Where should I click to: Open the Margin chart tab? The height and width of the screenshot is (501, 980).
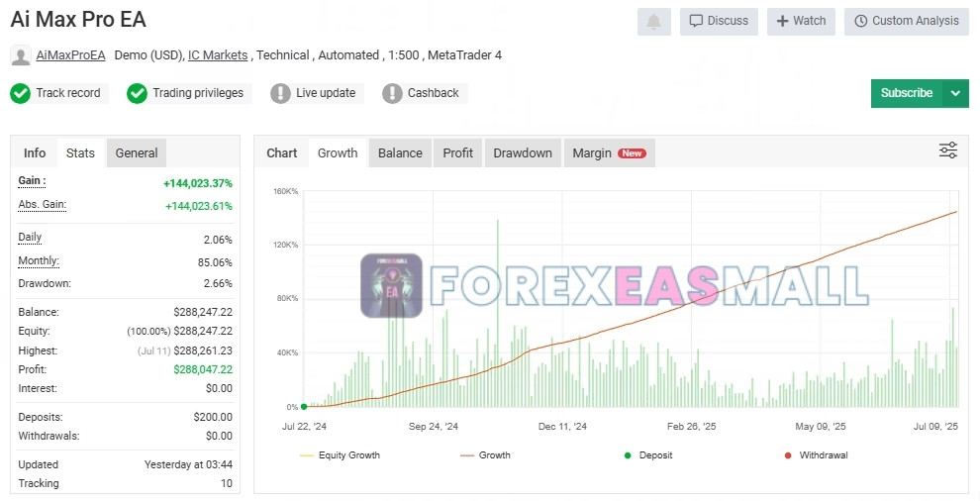point(610,153)
